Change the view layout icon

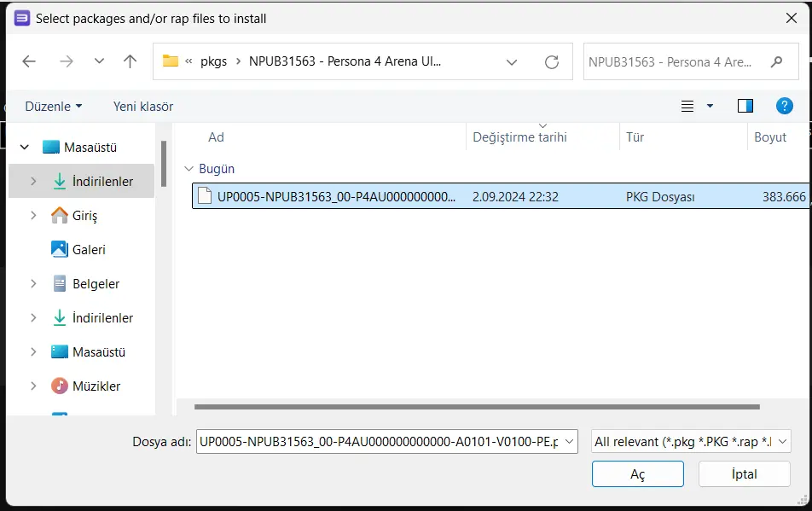687,106
